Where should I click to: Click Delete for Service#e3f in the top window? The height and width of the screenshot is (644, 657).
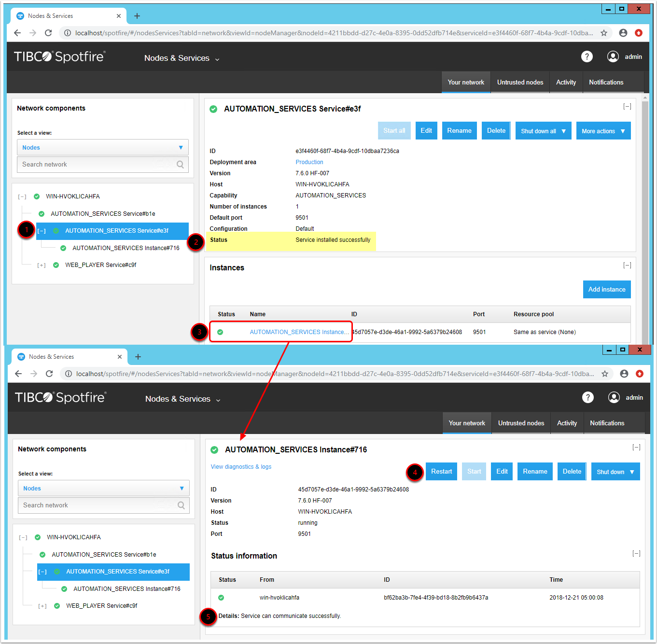496,131
